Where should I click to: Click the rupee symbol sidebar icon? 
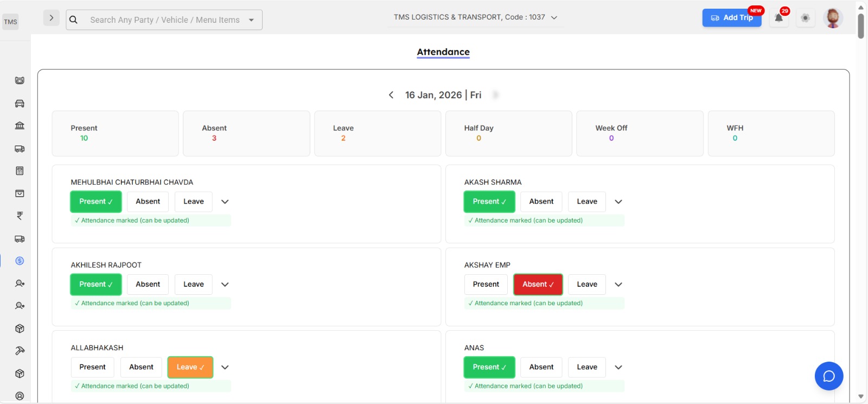click(20, 216)
